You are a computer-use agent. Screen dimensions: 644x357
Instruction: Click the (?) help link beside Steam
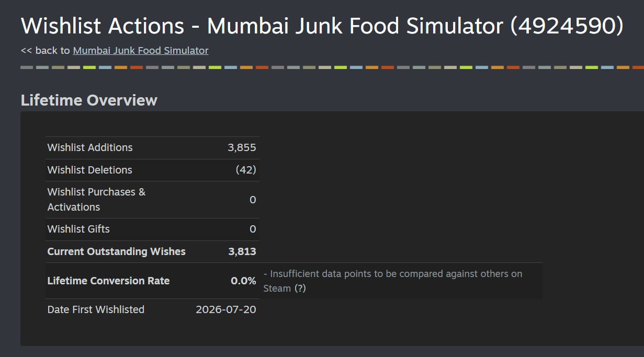coord(300,289)
